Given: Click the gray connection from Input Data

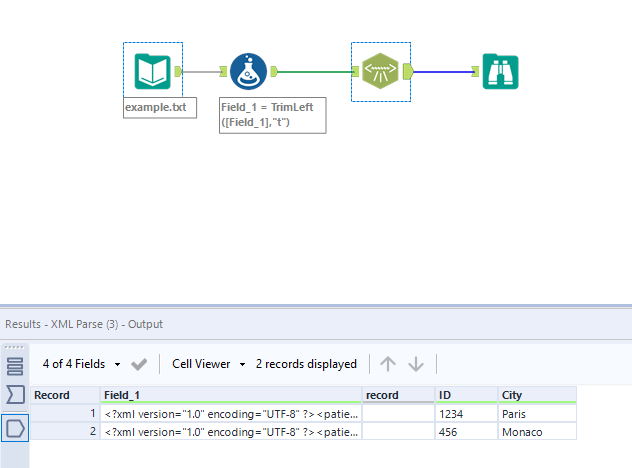Looking at the screenshot, I should point(201,72).
